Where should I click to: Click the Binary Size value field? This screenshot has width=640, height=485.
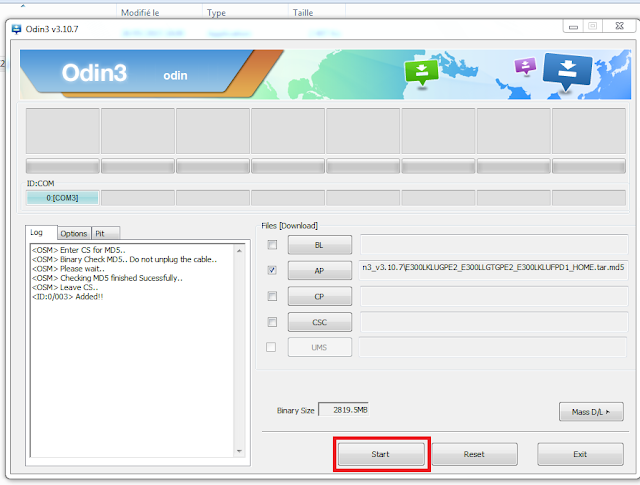pyautogui.click(x=344, y=409)
